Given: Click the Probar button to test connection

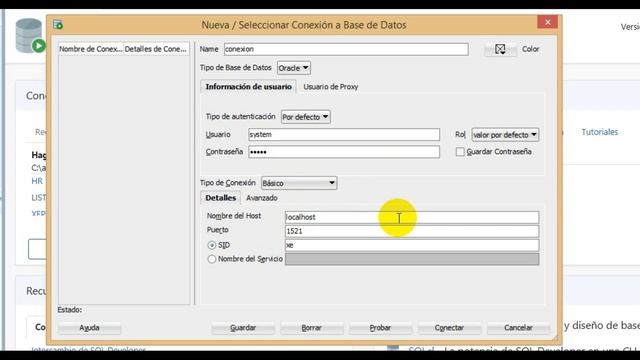Looking at the screenshot, I should 380,328.
